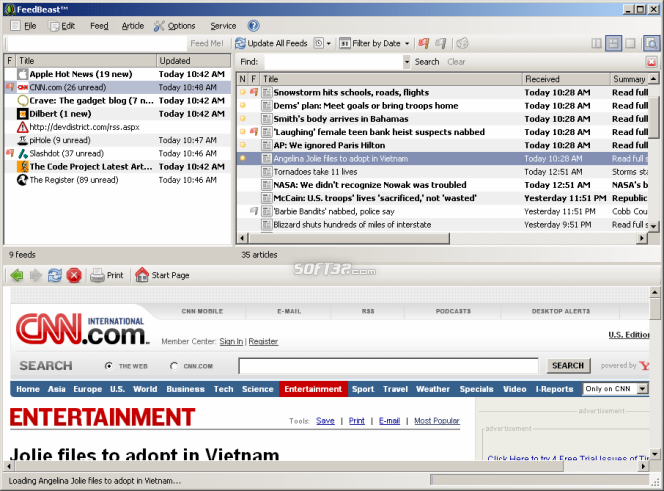Screen dimensions: 664x491
Task: Open the Tornadoes take 11 lives article
Action: (x=442, y=172)
